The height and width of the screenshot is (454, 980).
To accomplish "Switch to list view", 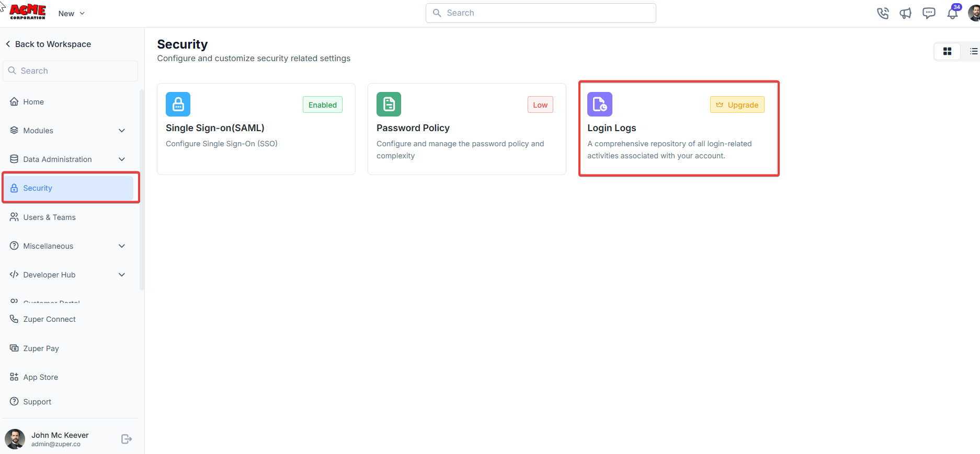I will tap(973, 51).
